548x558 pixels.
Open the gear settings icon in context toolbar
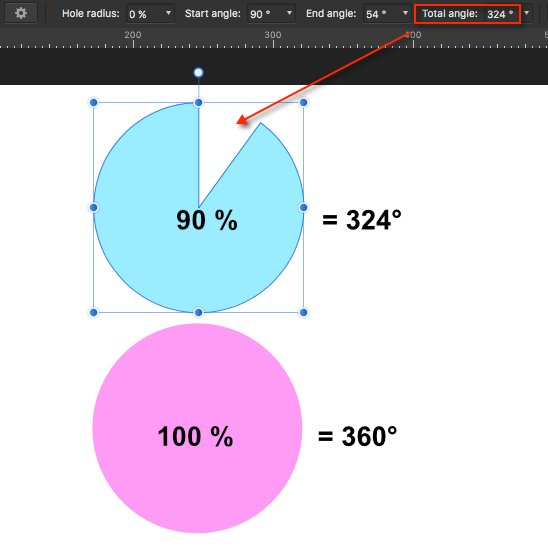pyautogui.click(x=21, y=13)
